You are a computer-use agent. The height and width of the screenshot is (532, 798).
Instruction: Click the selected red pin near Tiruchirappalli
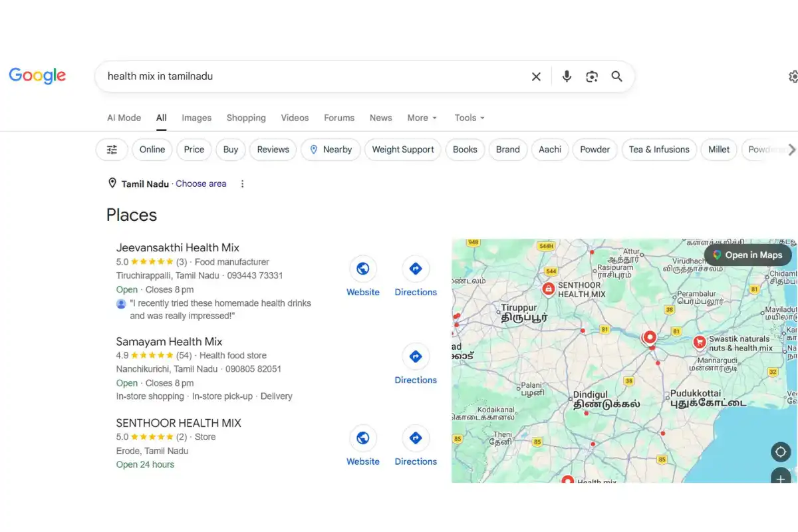[x=650, y=338]
